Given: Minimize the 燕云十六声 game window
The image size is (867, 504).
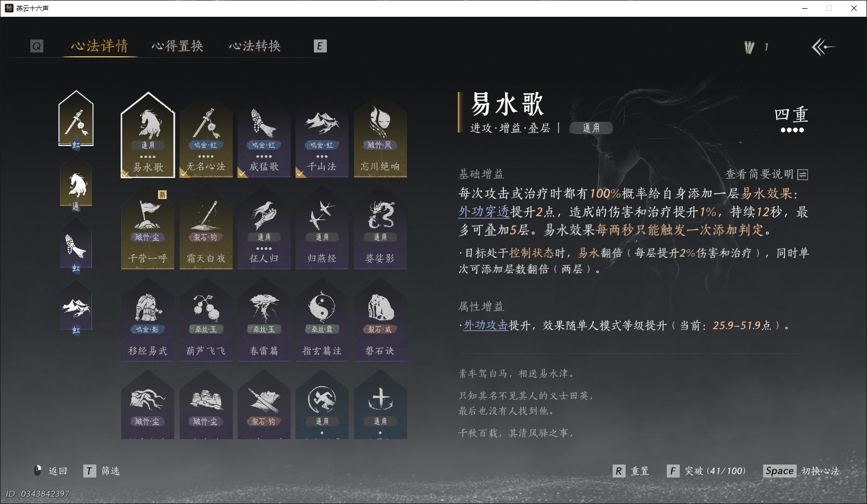Looking at the screenshot, I should coord(805,8).
